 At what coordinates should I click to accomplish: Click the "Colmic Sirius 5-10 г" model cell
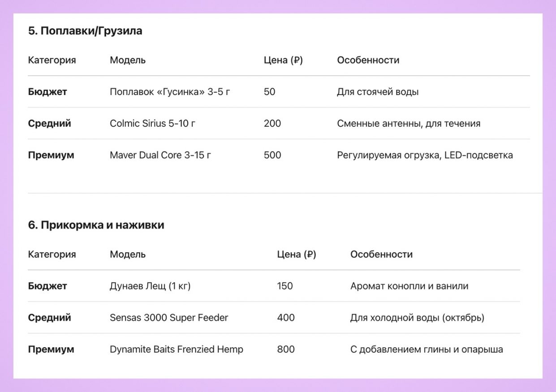pyautogui.click(x=152, y=124)
